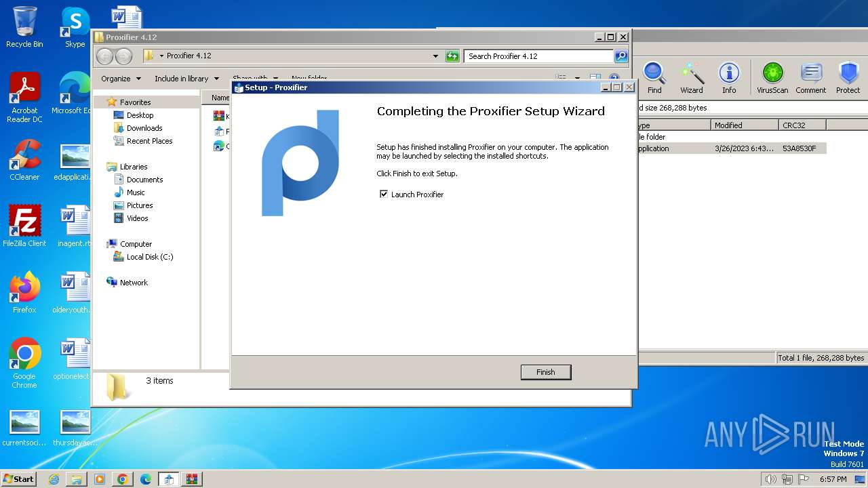
Task: Click the WinRAR taskbar button
Action: click(191, 479)
